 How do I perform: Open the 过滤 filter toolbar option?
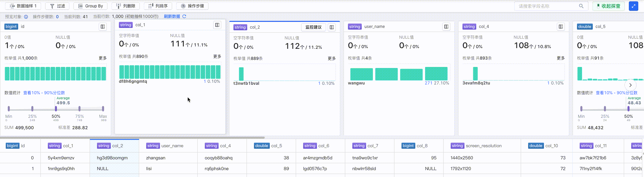pyautogui.click(x=57, y=6)
